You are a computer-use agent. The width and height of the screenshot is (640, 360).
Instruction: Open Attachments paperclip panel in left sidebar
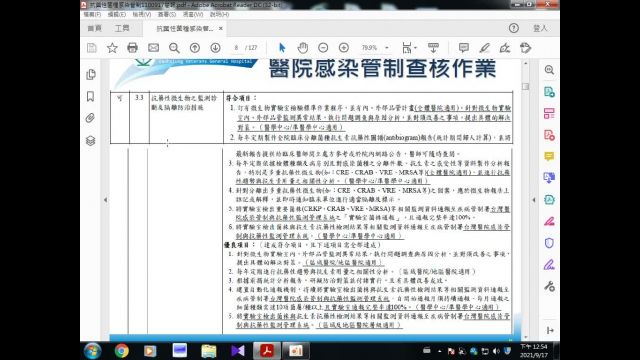pyautogui.click(x=91, y=118)
